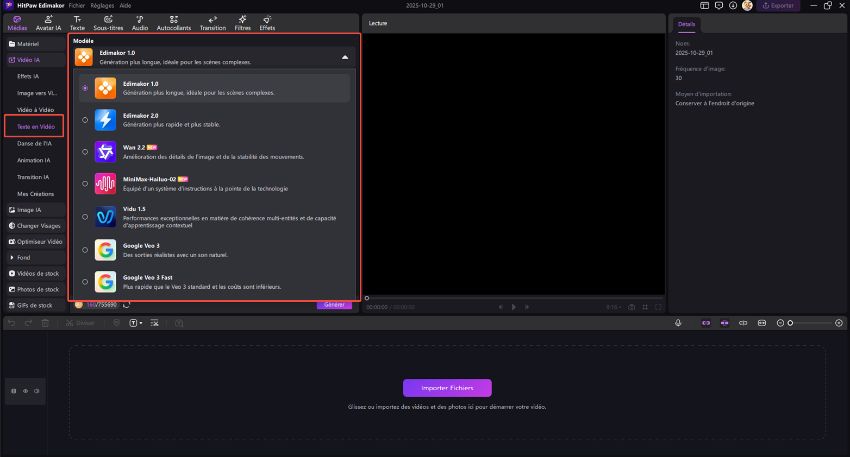Open the Avatar IA tool
Viewport: 850px width, 457px height.
tap(48, 23)
